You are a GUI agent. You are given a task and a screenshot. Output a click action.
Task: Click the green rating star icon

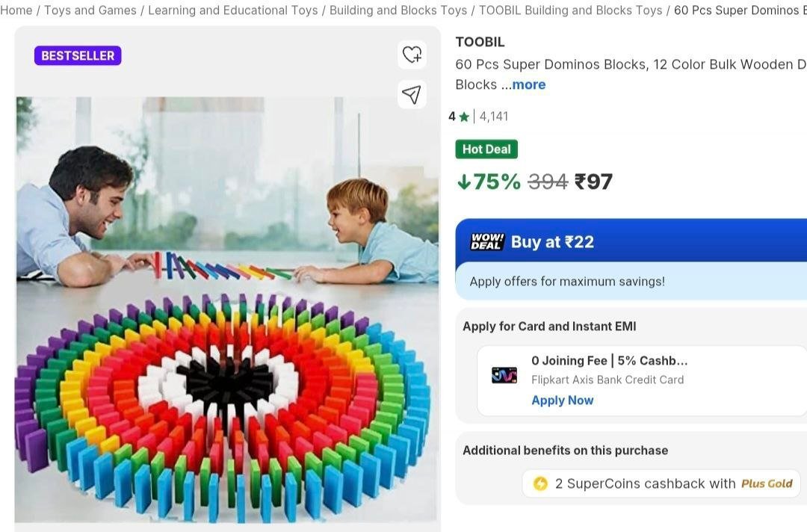coord(464,117)
